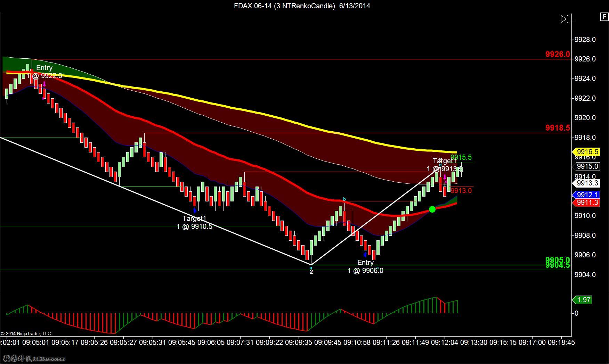The image size is (609, 364).
Task: Click the 9908.0 price axis label
Action: (x=585, y=235)
